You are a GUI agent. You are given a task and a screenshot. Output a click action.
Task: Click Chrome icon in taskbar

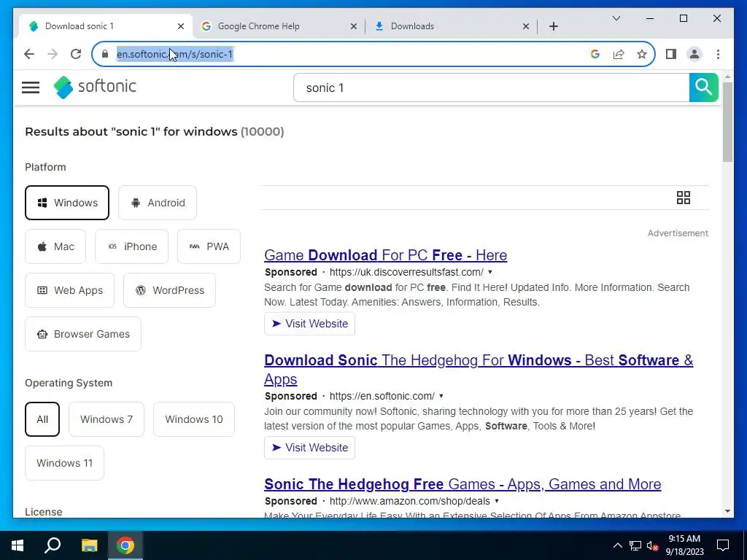tap(125, 545)
